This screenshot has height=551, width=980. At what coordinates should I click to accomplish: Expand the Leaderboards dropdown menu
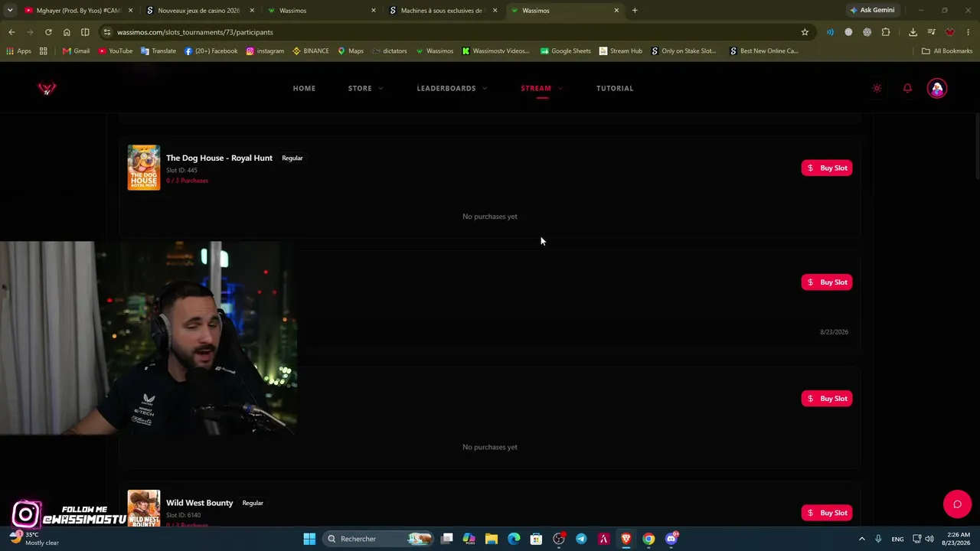(x=452, y=88)
